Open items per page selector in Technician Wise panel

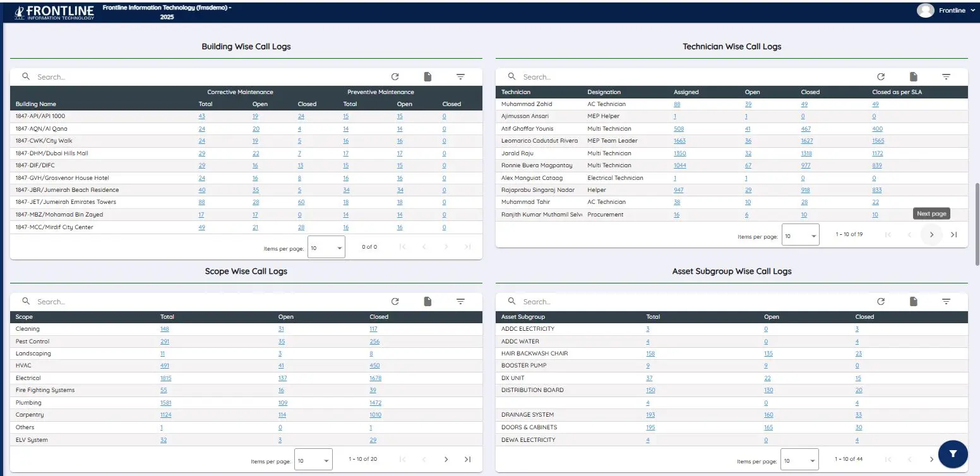point(799,234)
